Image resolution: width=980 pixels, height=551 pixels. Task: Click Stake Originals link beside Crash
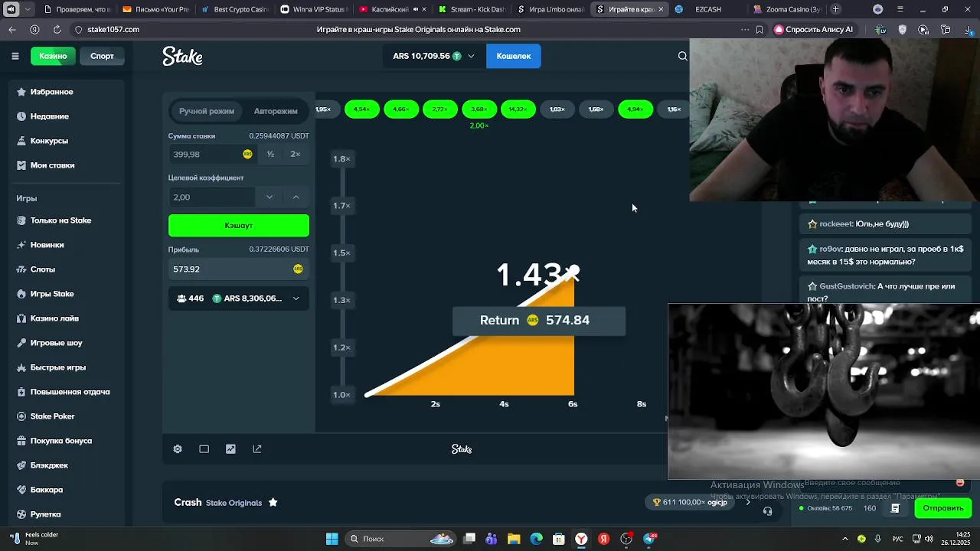(x=234, y=503)
